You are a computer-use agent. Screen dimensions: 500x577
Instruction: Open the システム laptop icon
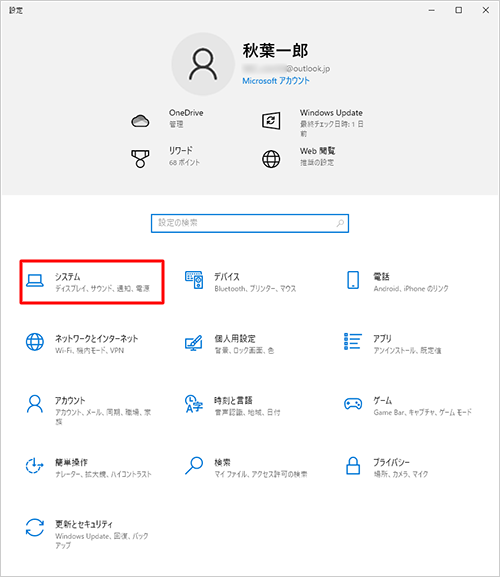coord(35,281)
